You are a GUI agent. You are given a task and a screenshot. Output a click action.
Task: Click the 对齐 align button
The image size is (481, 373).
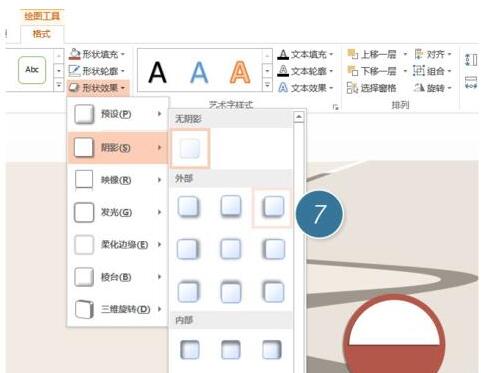(x=433, y=54)
